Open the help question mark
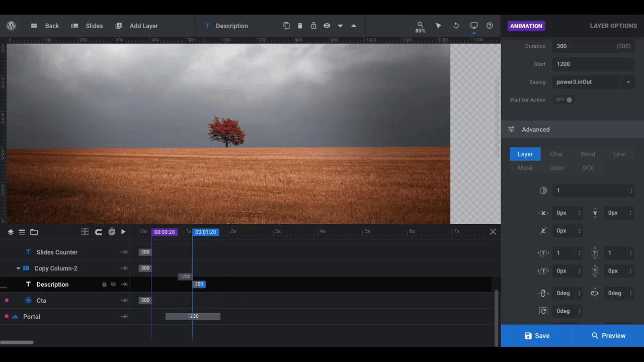Image resolution: width=644 pixels, height=362 pixels. (x=490, y=26)
